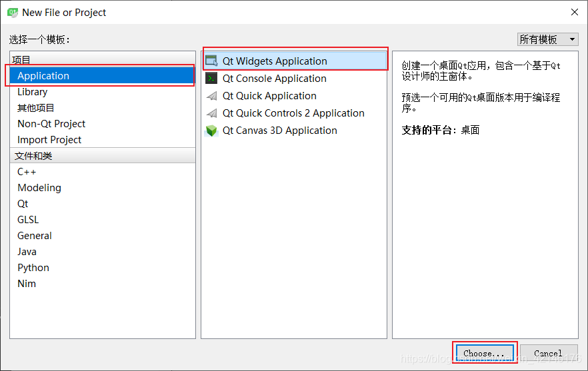Select the Library project category
Screen dimensions: 588x371
point(103,92)
